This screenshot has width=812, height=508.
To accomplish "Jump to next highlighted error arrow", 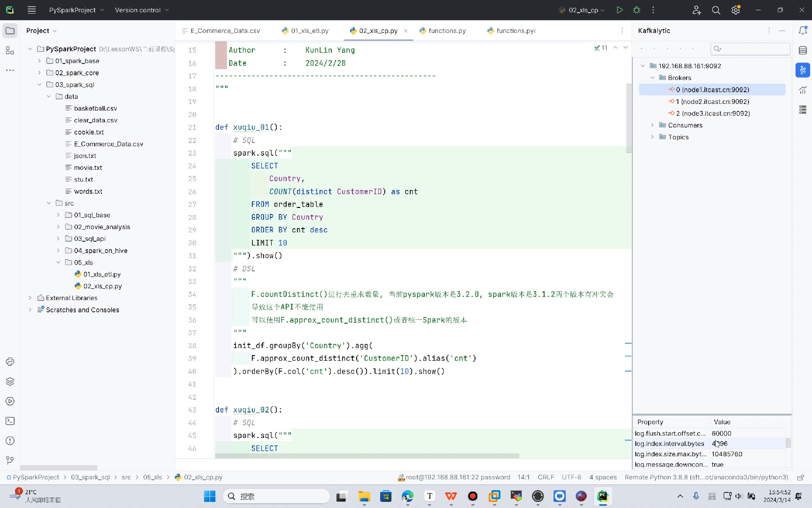I will pos(625,48).
